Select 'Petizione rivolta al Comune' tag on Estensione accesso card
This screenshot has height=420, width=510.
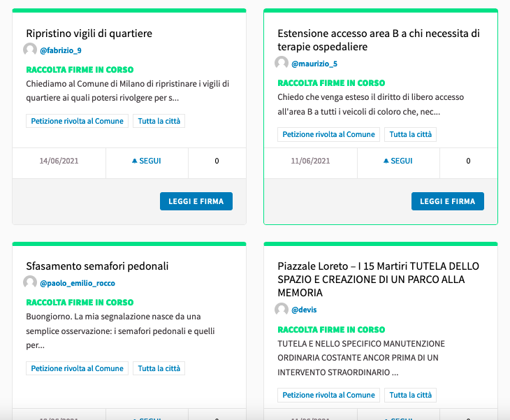328,134
